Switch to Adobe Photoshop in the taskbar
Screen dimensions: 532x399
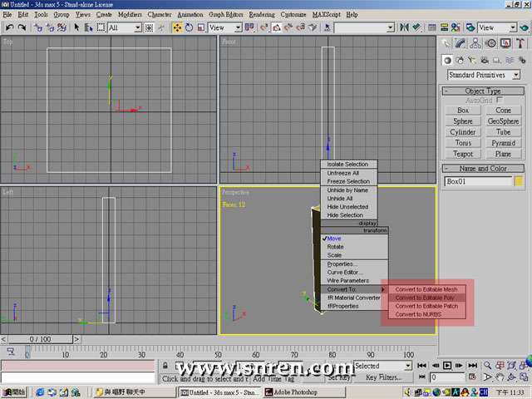click(x=304, y=392)
